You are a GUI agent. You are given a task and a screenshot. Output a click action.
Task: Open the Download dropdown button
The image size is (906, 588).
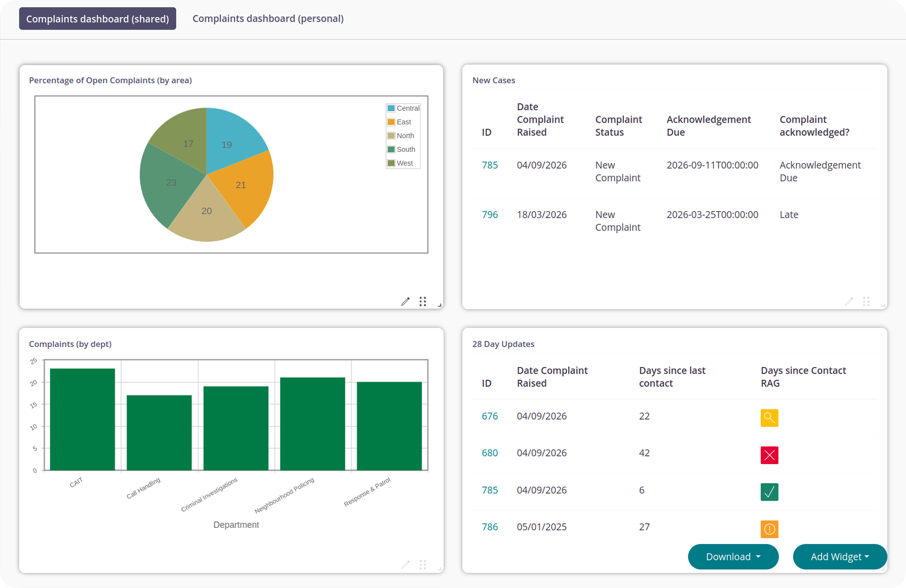pyautogui.click(x=733, y=556)
